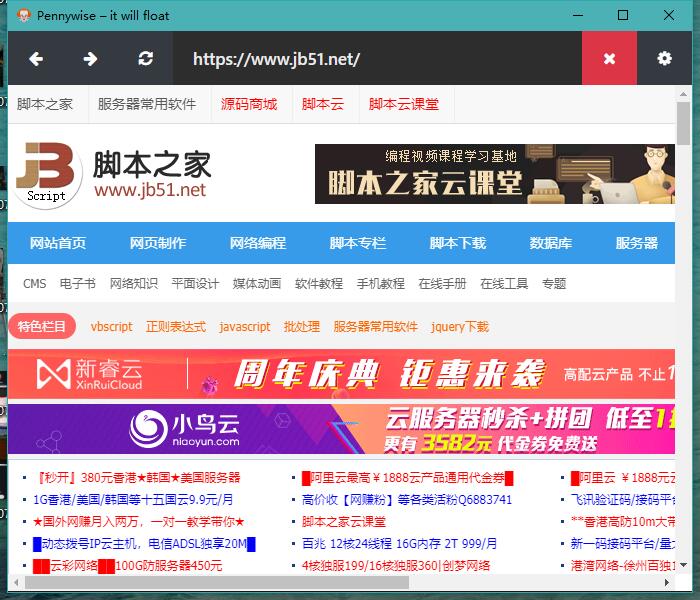Screen dimensions: 700x600
Task: Open 【秒开】380元香港★韩国★美国服务器 link
Action: pyautogui.click(x=137, y=478)
